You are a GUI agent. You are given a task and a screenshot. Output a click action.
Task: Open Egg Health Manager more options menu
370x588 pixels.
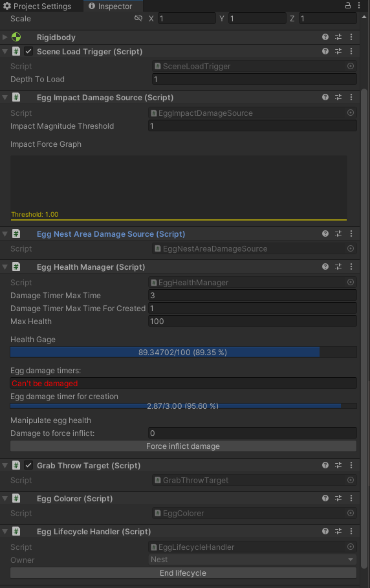[351, 267]
